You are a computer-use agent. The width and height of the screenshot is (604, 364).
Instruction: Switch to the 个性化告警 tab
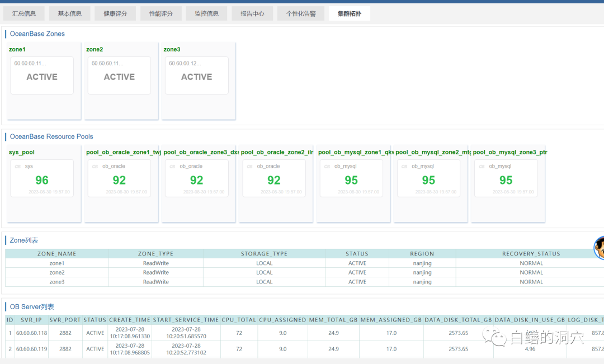click(x=301, y=13)
